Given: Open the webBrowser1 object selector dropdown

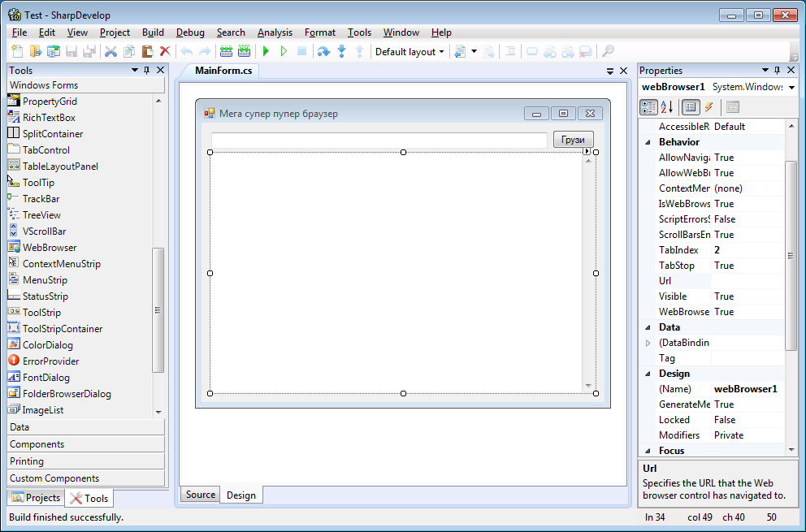Looking at the screenshot, I should (791, 87).
